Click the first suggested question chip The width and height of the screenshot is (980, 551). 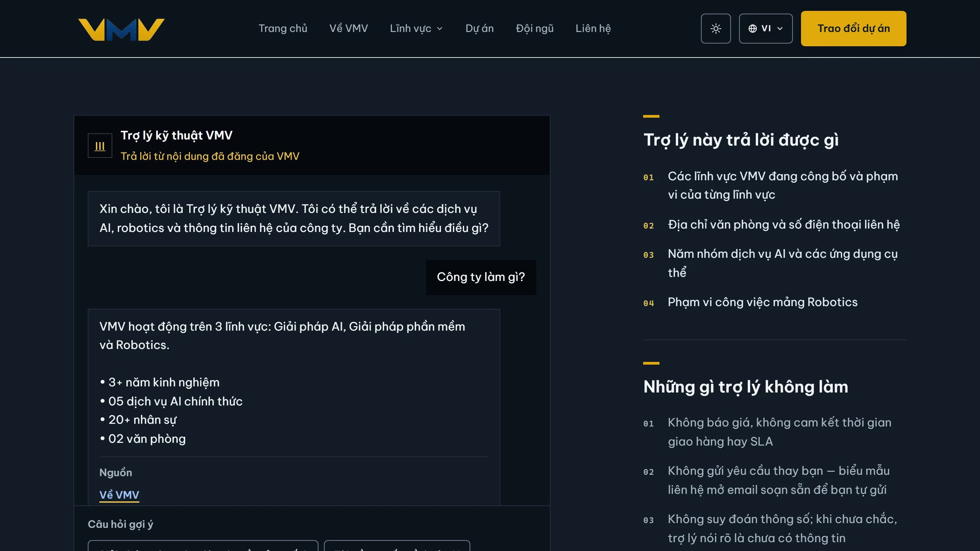pos(203,546)
